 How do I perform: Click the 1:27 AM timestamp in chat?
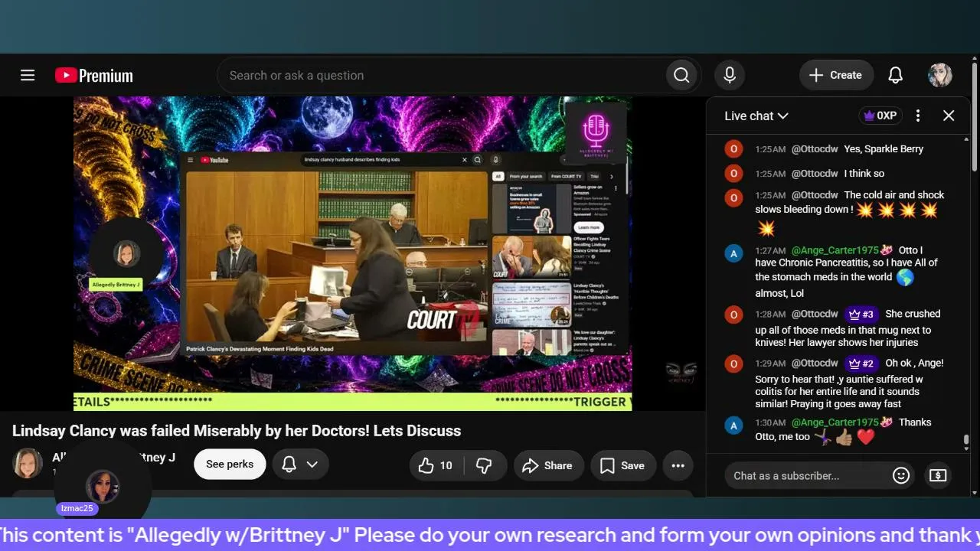pos(770,250)
